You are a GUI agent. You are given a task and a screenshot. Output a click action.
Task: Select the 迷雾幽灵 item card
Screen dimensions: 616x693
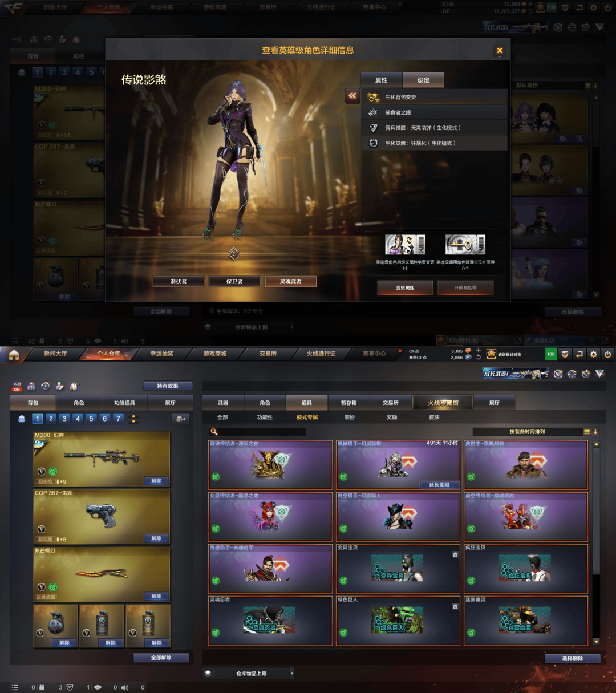click(526, 621)
